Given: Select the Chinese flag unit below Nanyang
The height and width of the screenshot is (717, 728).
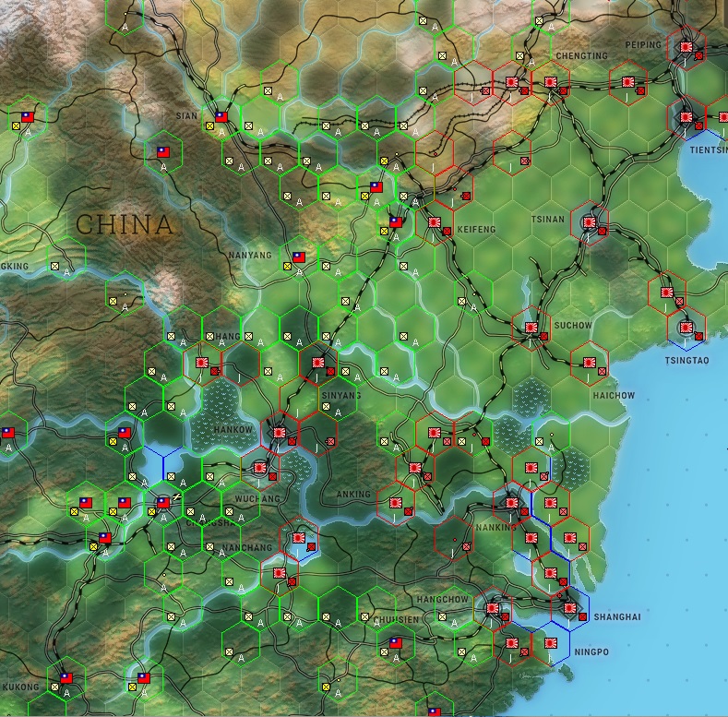Looking at the screenshot, I should pyautogui.click(x=299, y=257).
